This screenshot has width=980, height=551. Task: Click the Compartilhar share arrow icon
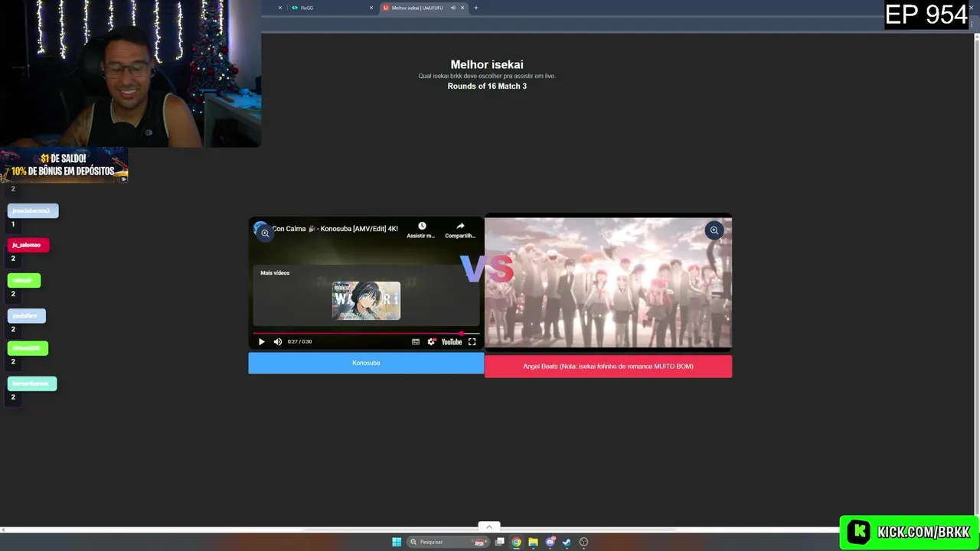point(460,227)
